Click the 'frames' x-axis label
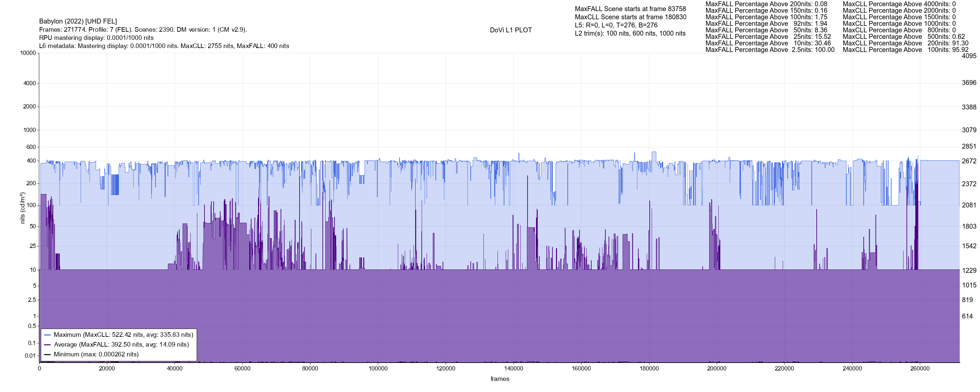Image resolution: width=980 pixels, height=392 pixels. 499,379
